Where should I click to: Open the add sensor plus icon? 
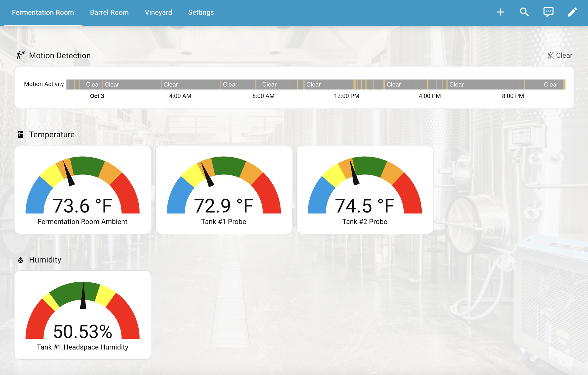coord(501,12)
